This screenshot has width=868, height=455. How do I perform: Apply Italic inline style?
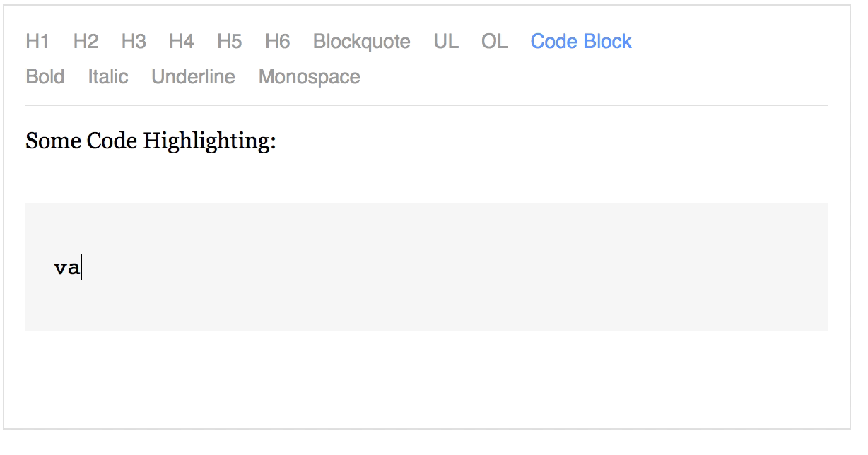click(108, 76)
